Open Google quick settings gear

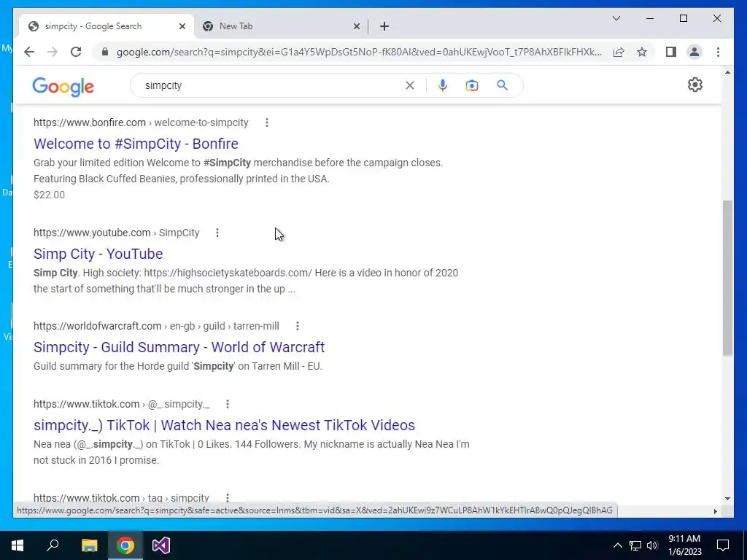coord(694,85)
